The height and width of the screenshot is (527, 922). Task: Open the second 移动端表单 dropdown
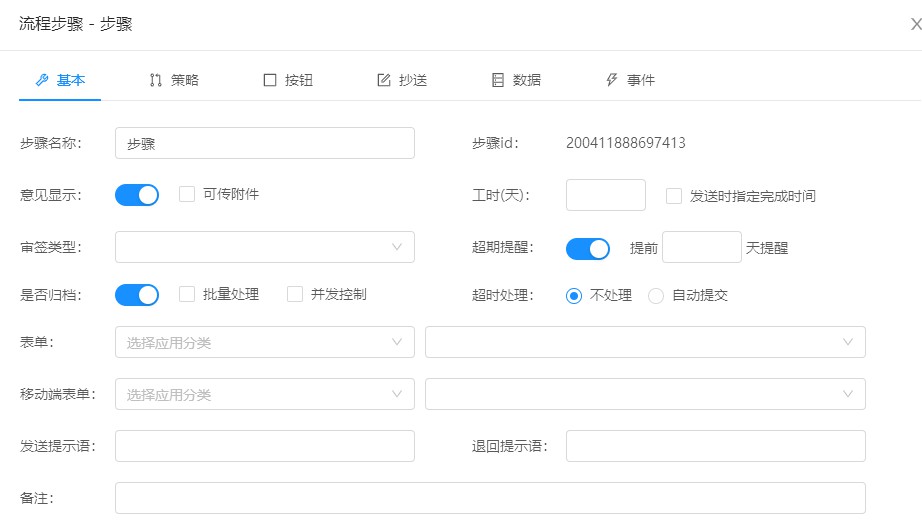(x=645, y=394)
